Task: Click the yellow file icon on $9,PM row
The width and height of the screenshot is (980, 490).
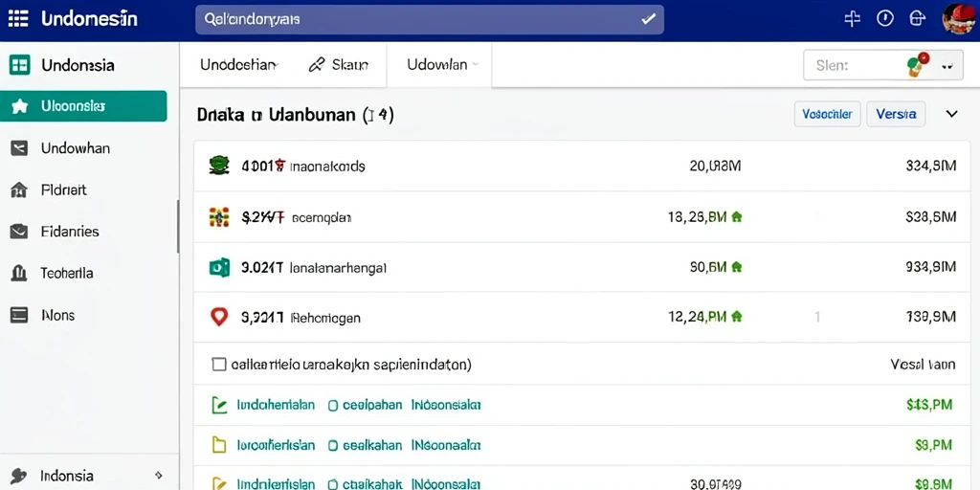Action: (219, 445)
